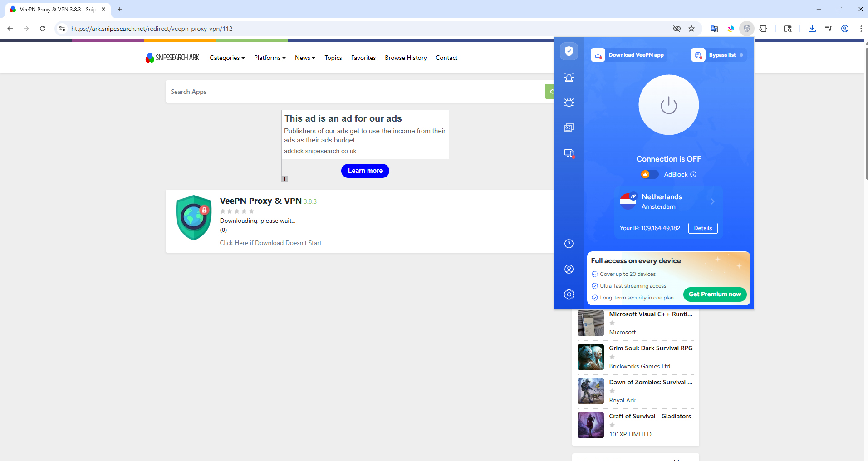The height and width of the screenshot is (461, 868).
Task: Click the ad info 'i' icon
Action: (285, 179)
